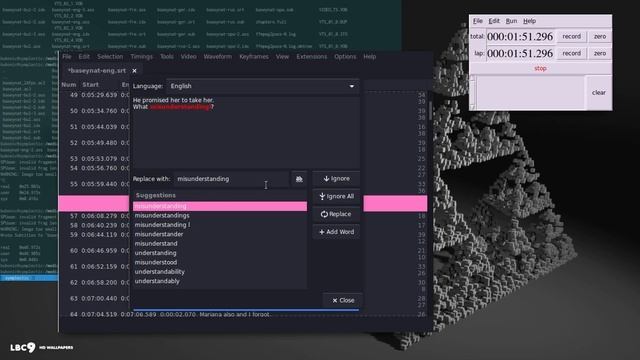Click the total time display 000:01:51.296
The image size is (640, 360).
tap(520, 37)
